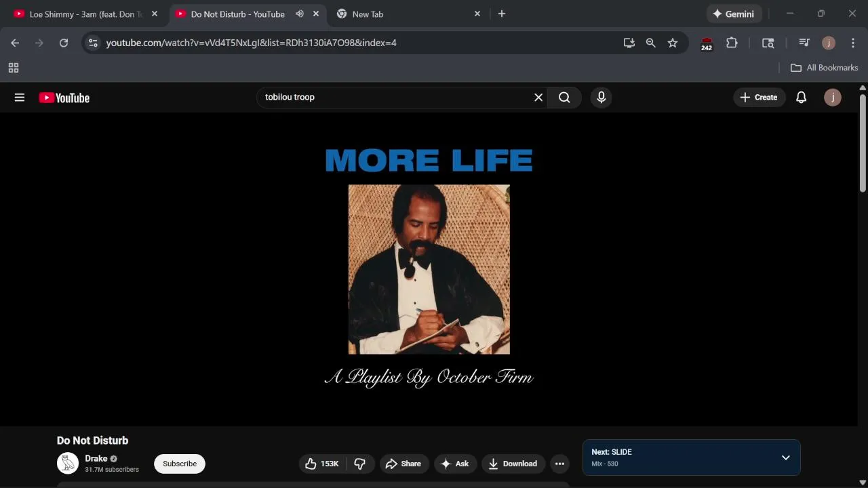Viewport: 868px width, 488px height.
Task: Open the extension with 242 badge
Action: (x=707, y=43)
